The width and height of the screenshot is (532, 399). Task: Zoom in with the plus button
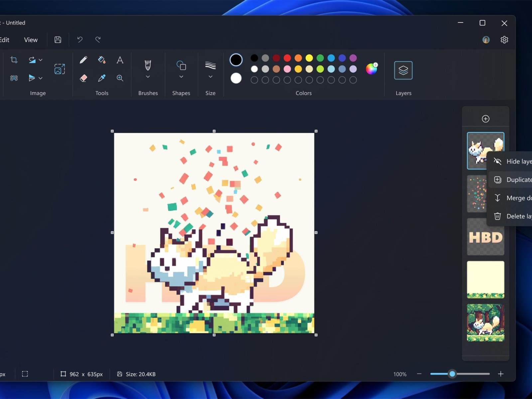click(x=501, y=374)
